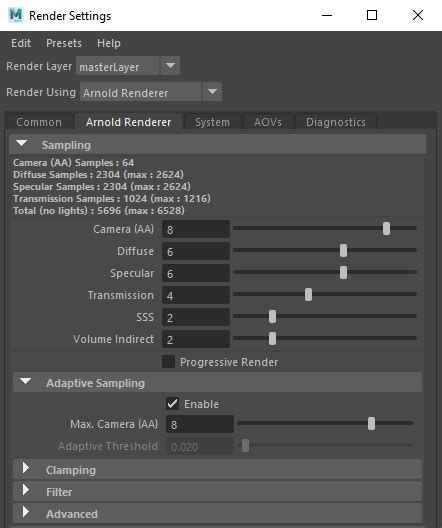The image size is (442, 528).
Task: Open the Presets menu
Action: click(x=64, y=43)
